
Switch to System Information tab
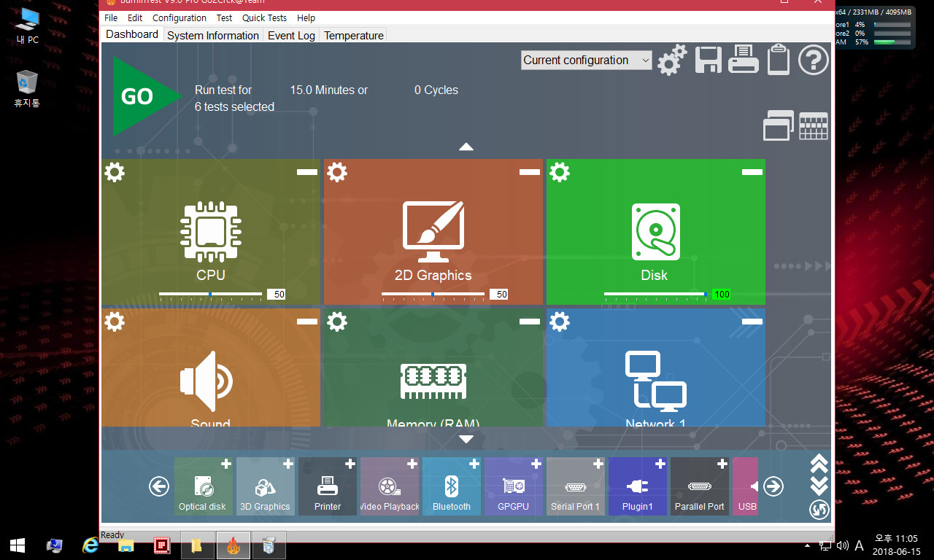tap(213, 35)
